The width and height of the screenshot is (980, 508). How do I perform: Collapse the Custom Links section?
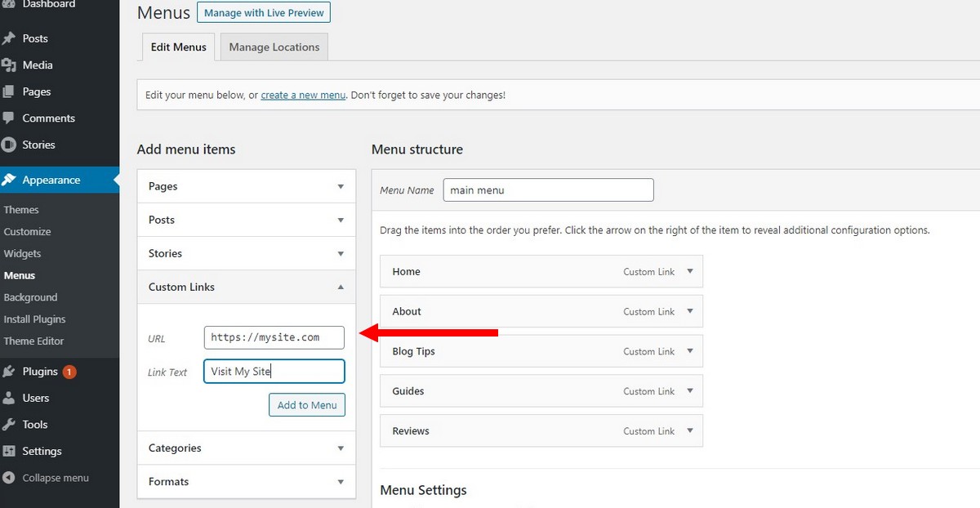(341, 287)
